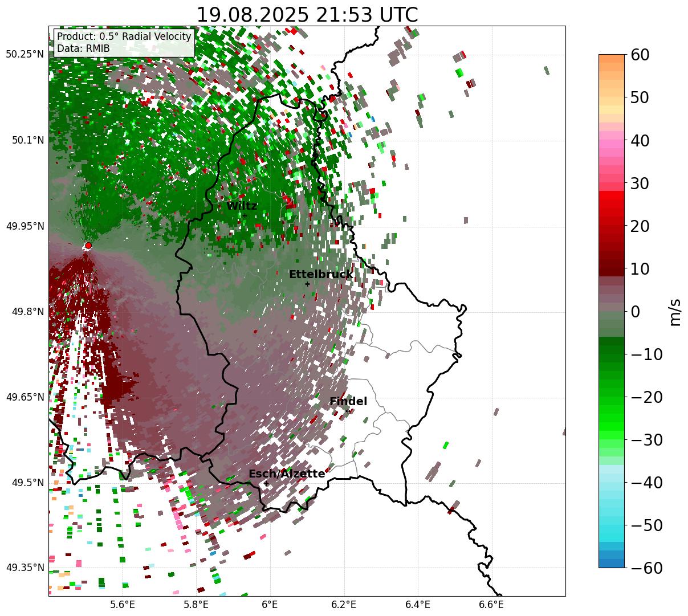Click the plot title 19.08.2025 21:53 UTC

click(307, 15)
